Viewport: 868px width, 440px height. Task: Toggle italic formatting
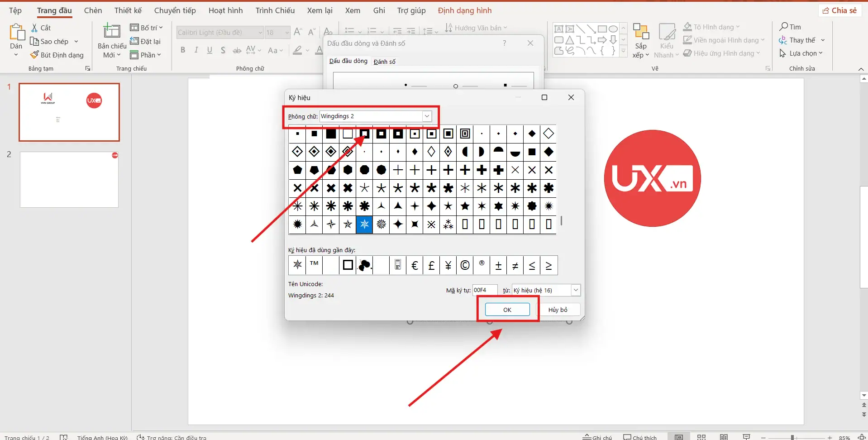click(x=196, y=50)
